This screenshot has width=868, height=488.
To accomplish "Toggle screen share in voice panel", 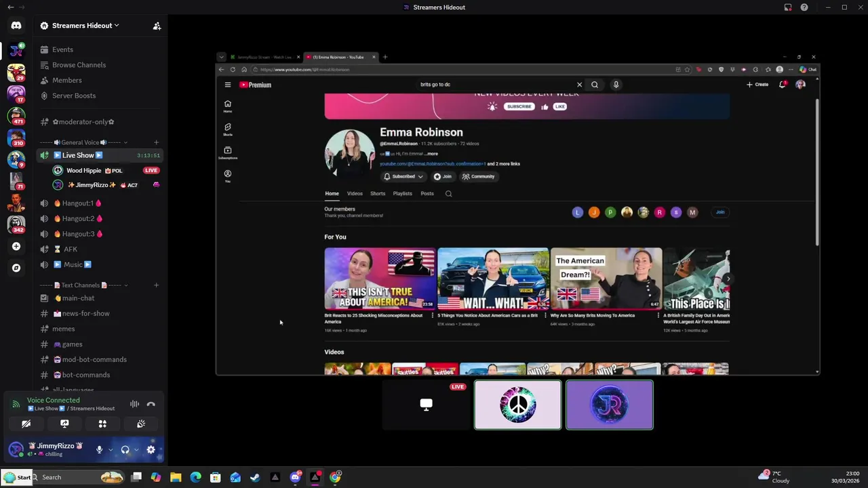I will [x=64, y=424].
